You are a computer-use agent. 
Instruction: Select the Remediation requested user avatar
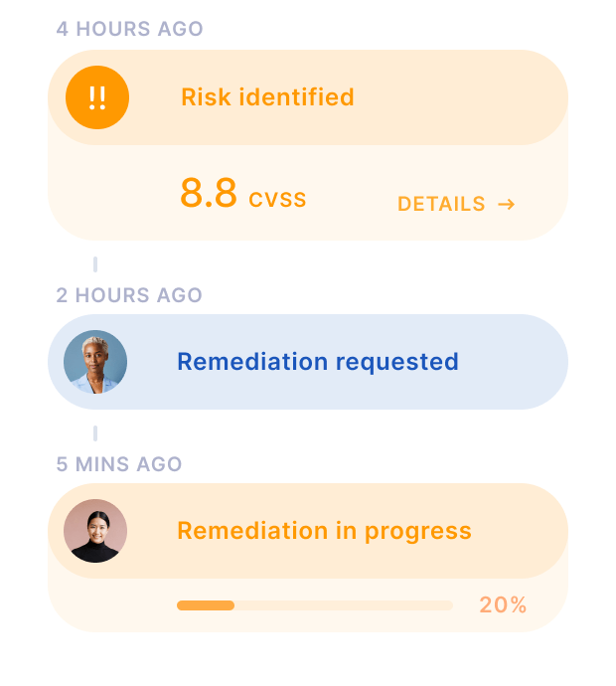point(95,362)
